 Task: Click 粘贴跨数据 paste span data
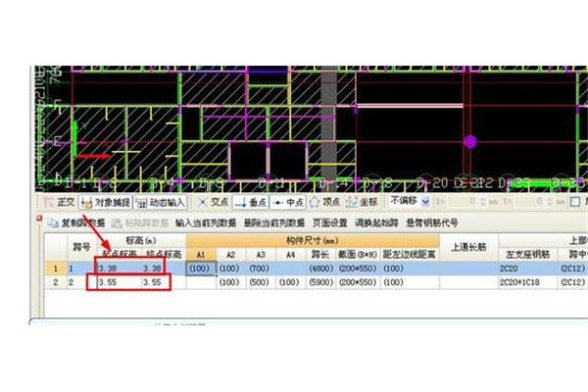[x=139, y=223]
